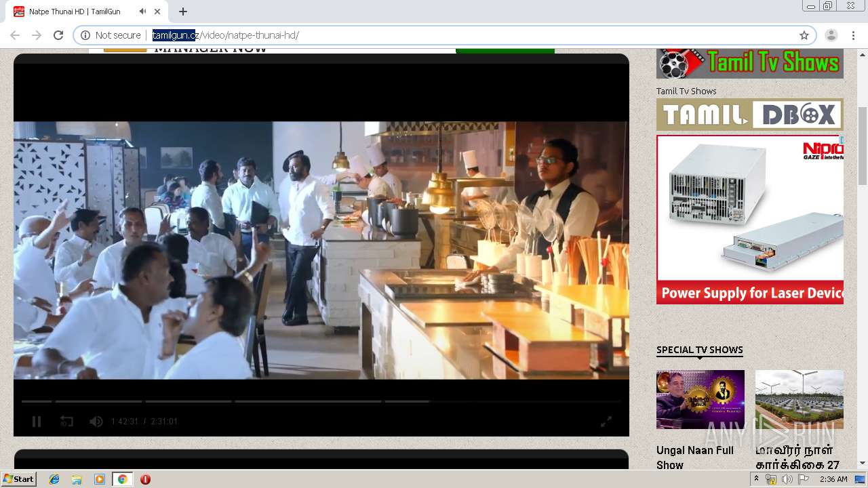Reload the current page
This screenshot has height=488, width=868.
pos(58,35)
